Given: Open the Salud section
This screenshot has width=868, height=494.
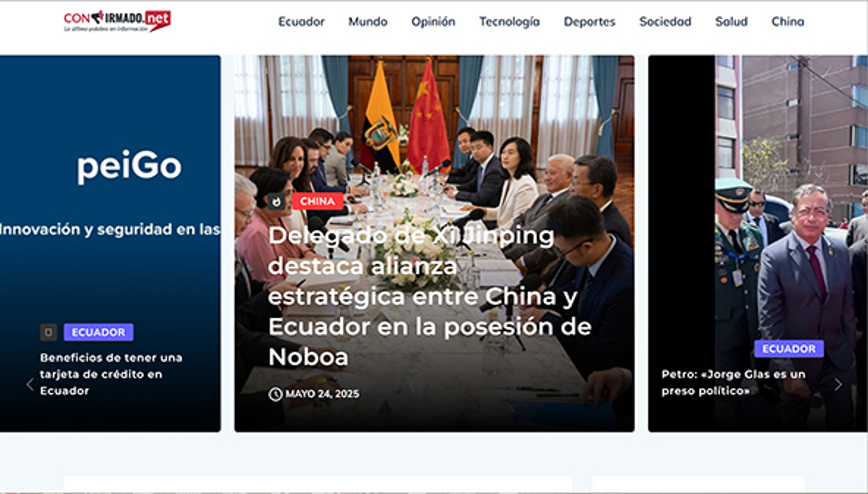Looking at the screenshot, I should point(731,22).
